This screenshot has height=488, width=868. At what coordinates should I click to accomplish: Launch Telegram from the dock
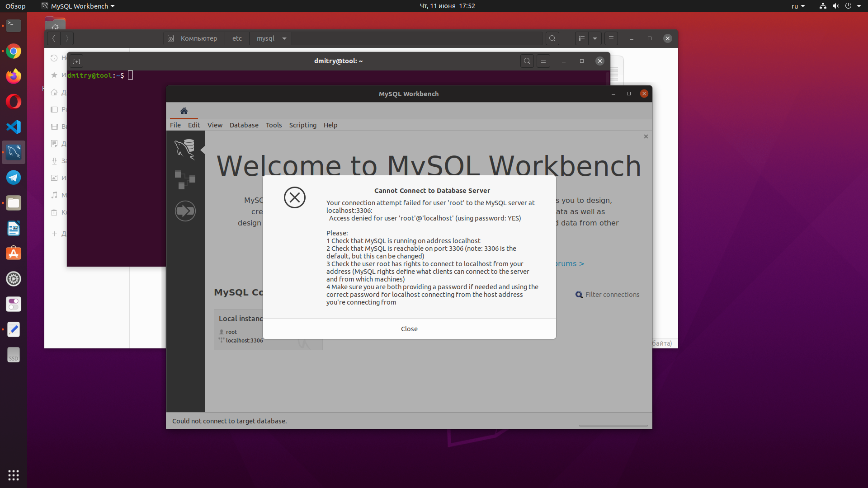[14, 178]
